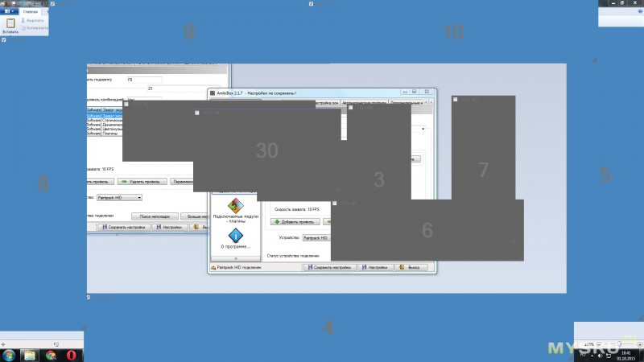Click the Paint zoom in plus icon
Viewport: 644px width, 362px height.
tap(639, 344)
